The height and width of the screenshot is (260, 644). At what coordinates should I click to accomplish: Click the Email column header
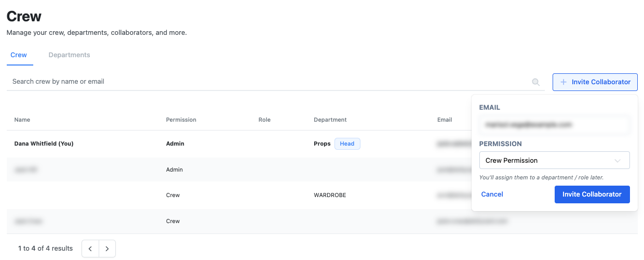(x=445, y=120)
